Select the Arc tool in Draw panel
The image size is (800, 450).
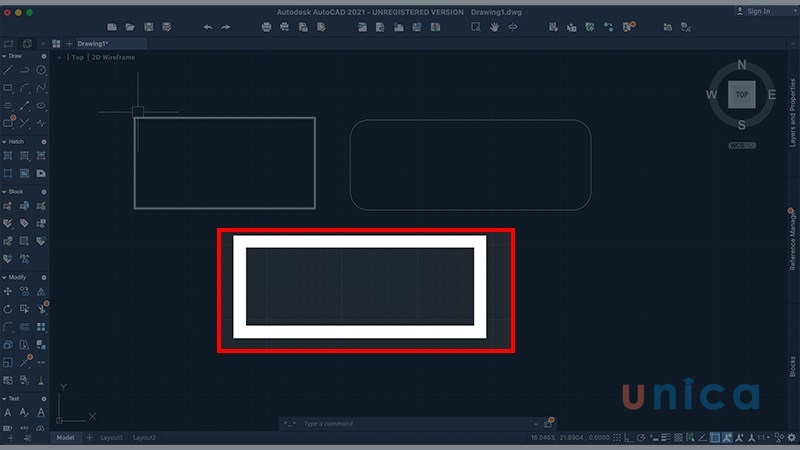(x=24, y=88)
